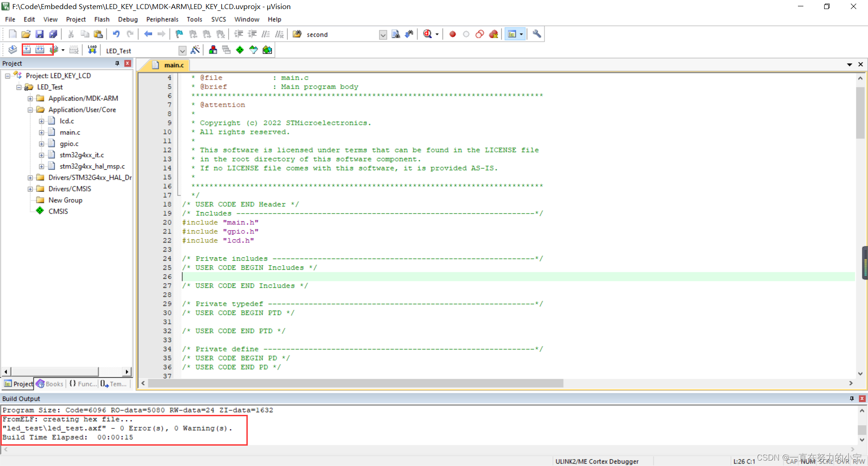The height and width of the screenshot is (466, 868).
Task: Collapse the Project: LED_KEY_LCD tree node
Action: pos(8,76)
